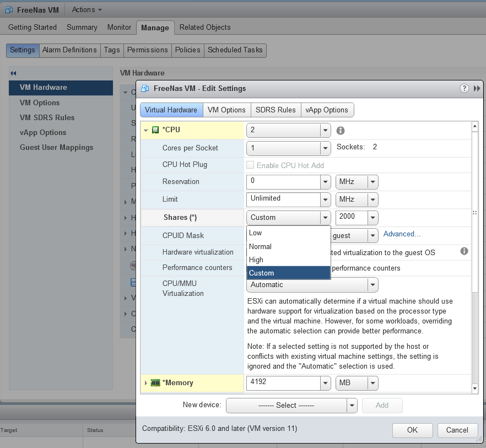This screenshot has width=486, height=448.
Task: Select the Policies sub-tab
Action: (188, 50)
